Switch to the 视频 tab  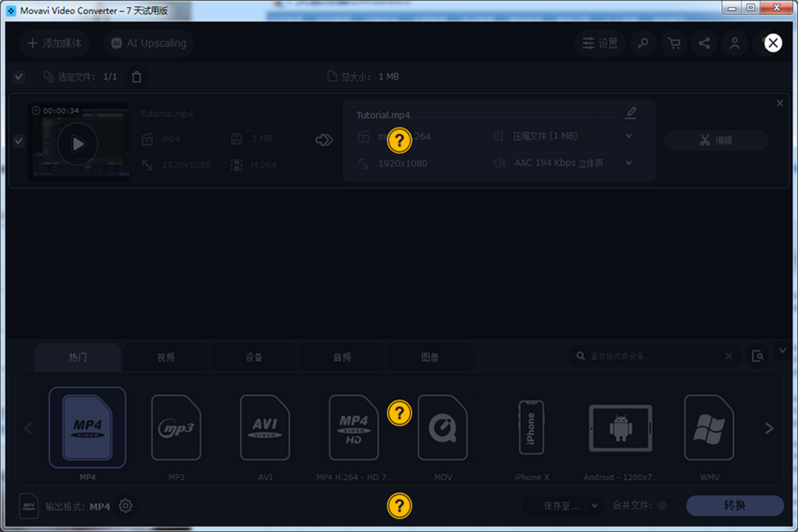[166, 357]
